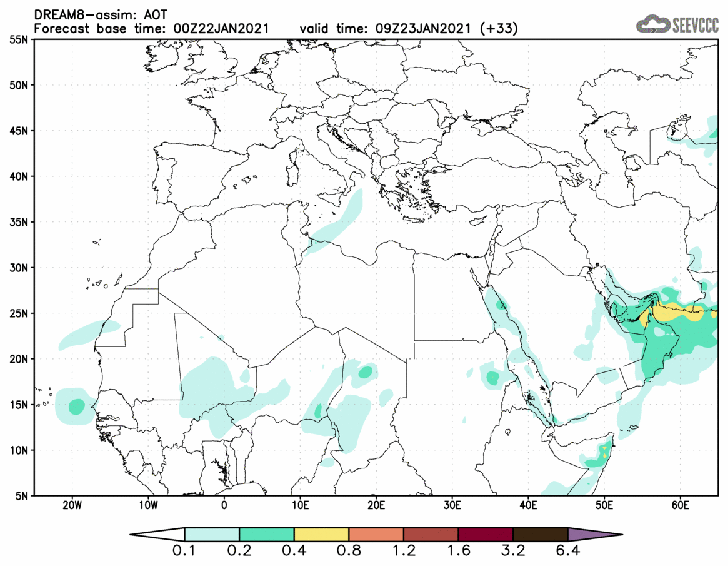Click the 10W longitude label
The width and height of the screenshot is (728, 566).
[149, 505]
